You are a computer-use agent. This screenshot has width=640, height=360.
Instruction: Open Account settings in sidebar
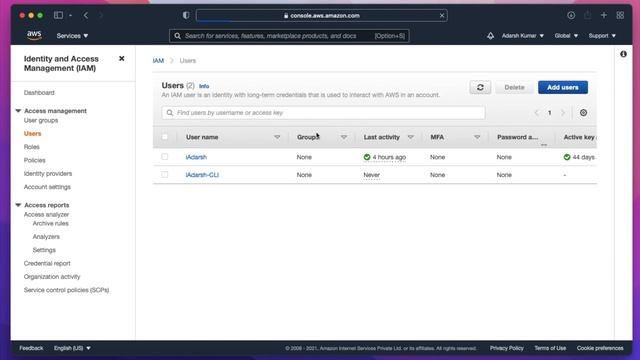tap(47, 187)
